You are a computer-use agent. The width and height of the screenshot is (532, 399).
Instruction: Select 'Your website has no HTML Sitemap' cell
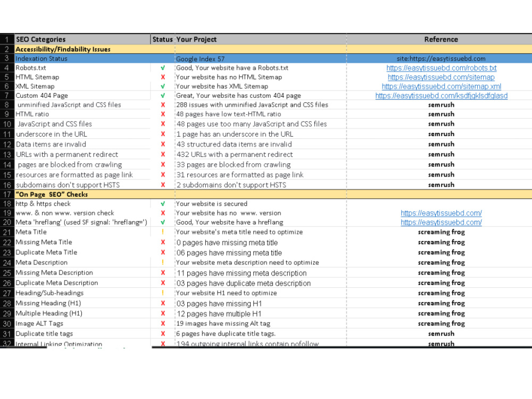[261, 77]
